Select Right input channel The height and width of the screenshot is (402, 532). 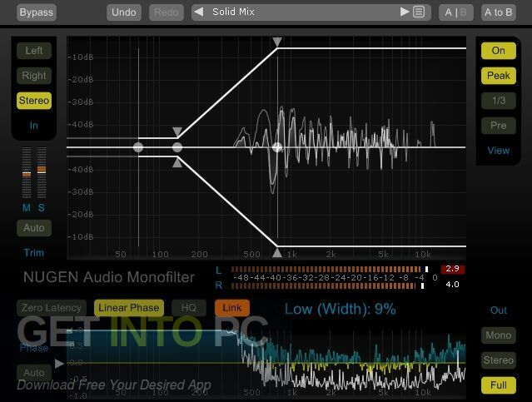click(x=34, y=75)
